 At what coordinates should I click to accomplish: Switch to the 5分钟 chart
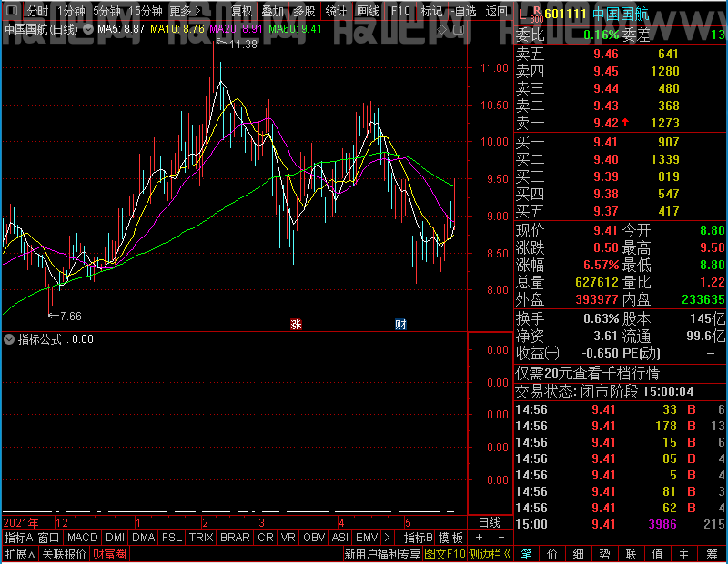[x=106, y=11]
